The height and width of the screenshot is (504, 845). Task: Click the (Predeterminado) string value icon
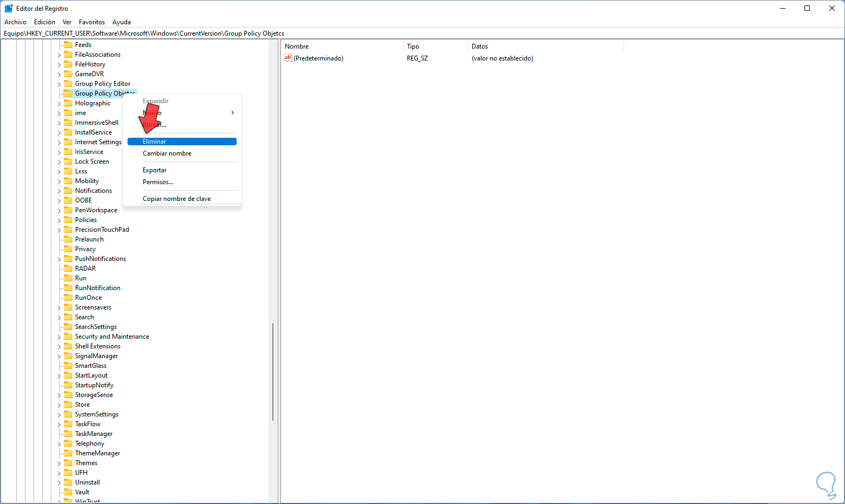[288, 58]
